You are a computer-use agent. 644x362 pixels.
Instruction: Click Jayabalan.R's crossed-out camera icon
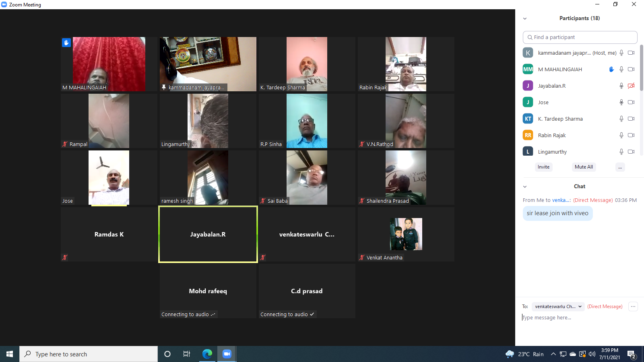(631, 86)
